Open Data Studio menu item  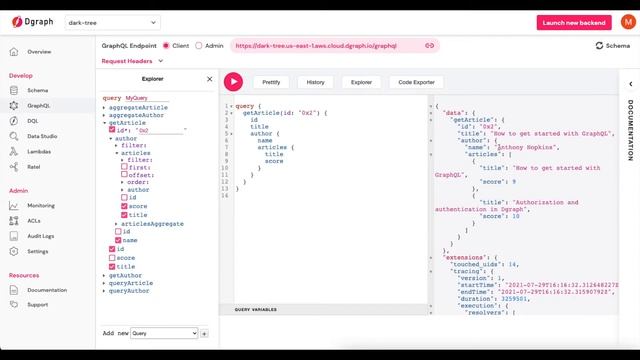coord(42,136)
